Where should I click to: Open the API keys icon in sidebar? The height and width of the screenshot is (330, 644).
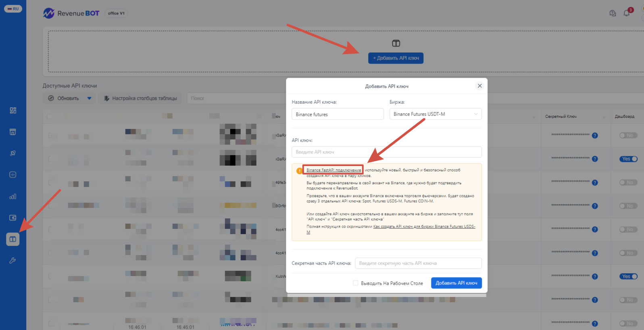point(13,239)
